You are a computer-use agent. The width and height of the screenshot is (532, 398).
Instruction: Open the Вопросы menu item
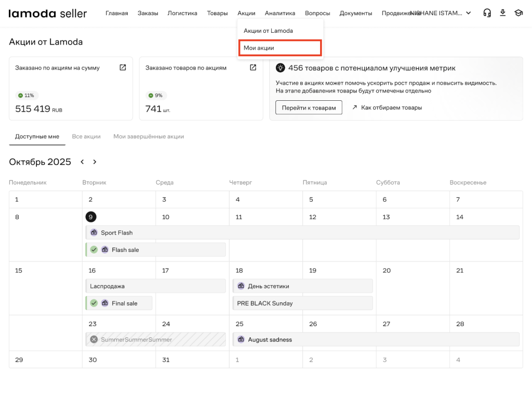click(x=317, y=13)
